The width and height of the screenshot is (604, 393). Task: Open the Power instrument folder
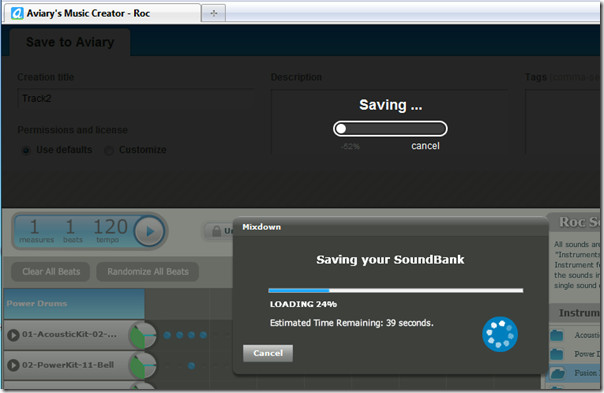pyautogui.click(x=557, y=354)
